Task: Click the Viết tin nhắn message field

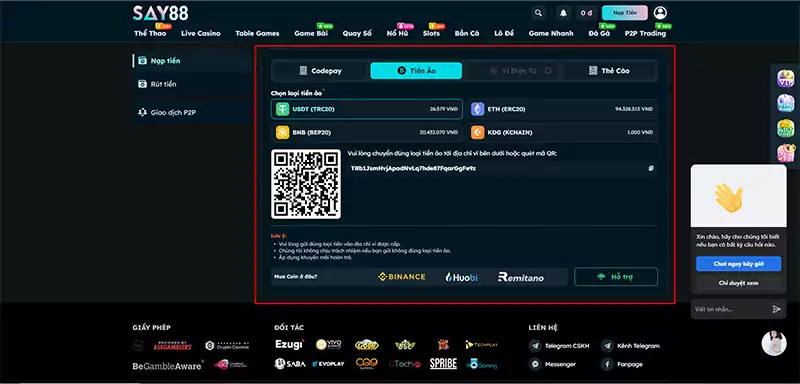Action: pos(731,309)
